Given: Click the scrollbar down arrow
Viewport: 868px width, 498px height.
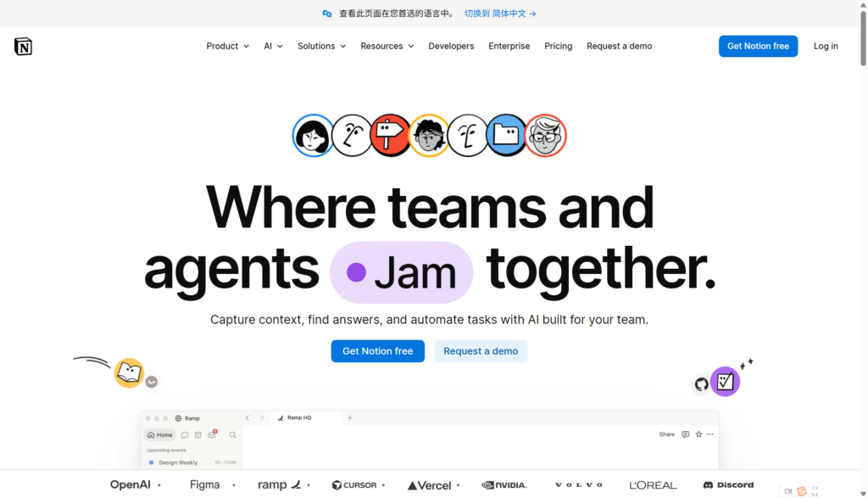Looking at the screenshot, I should [863, 494].
